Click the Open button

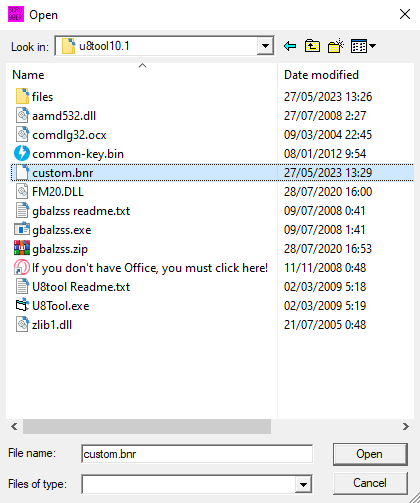tap(370, 454)
